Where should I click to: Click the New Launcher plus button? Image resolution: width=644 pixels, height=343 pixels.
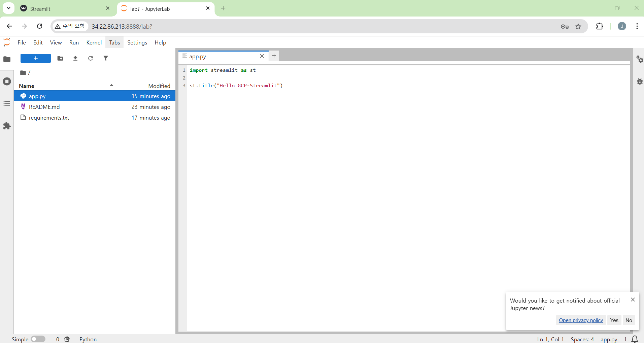pos(36,58)
